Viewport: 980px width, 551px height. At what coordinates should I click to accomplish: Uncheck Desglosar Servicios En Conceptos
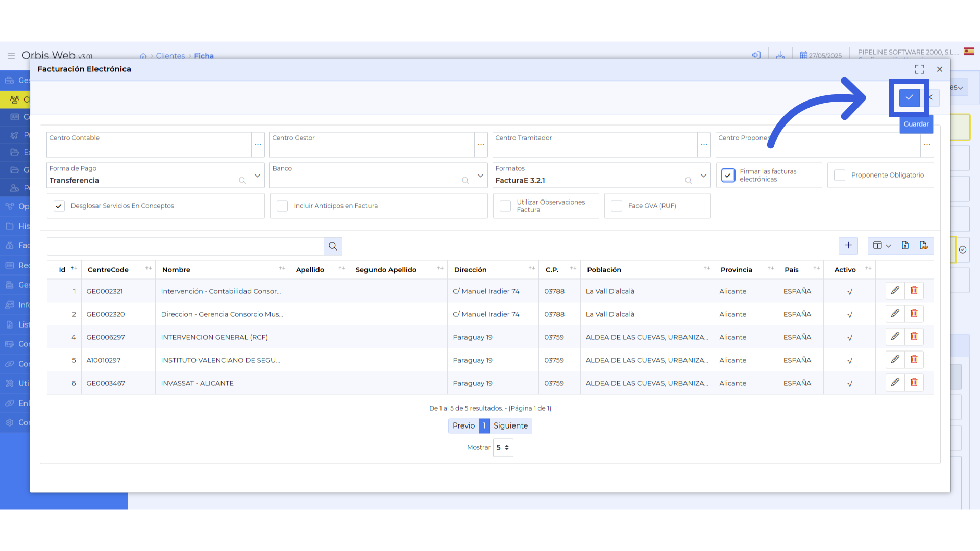(x=59, y=206)
